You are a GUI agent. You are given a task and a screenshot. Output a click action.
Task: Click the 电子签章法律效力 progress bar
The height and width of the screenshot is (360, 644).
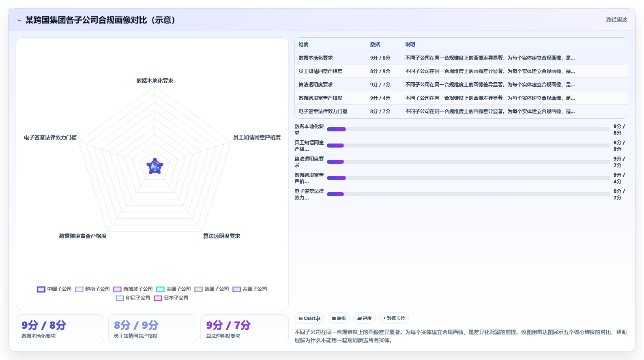(468, 194)
